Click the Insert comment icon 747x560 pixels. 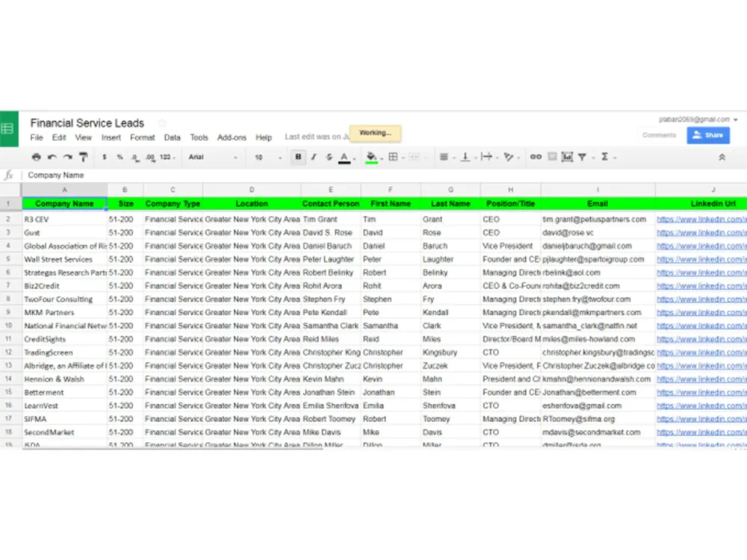[x=552, y=157]
